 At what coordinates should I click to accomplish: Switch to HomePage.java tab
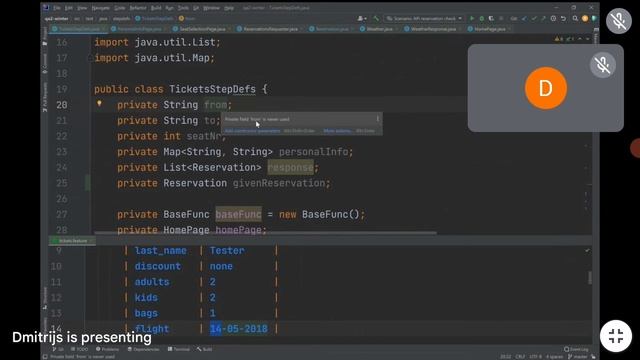489,29
